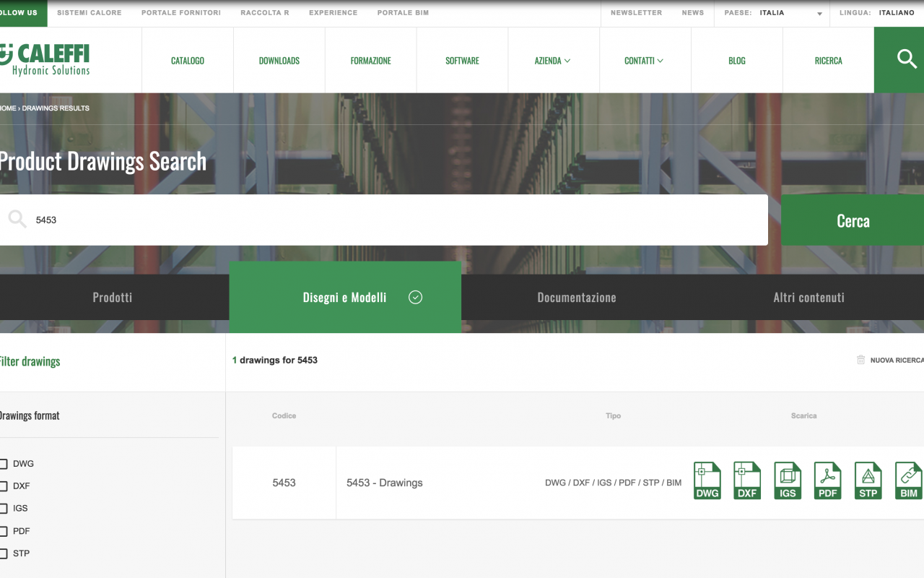This screenshot has width=924, height=578.
Task: Switch to the Prodotti tab
Action: [x=113, y=297]
